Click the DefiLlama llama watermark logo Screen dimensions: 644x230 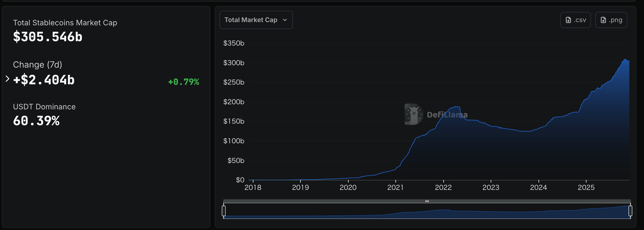(x=413, y=114)
